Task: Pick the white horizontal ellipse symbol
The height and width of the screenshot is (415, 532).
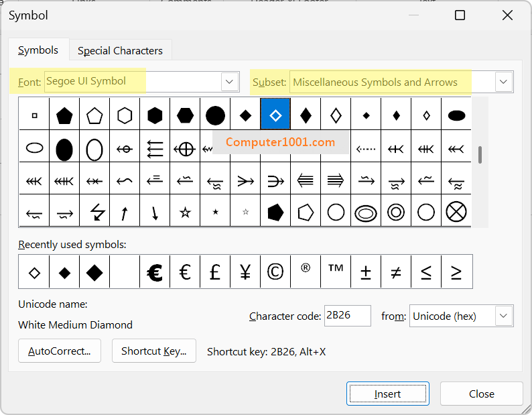Action: tap(34, 148)
